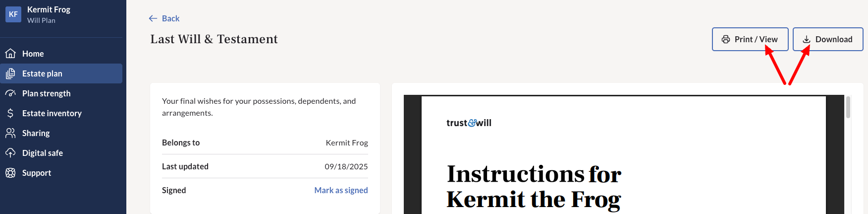Click the Mark as signed link
868x214 pixels.
click(x=341, y=190)
